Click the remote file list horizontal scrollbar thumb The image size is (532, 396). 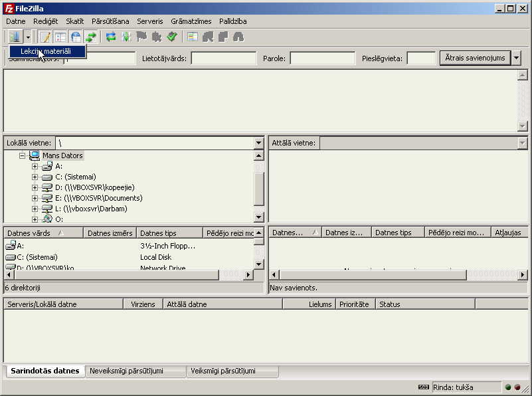(x=373, y=274)
